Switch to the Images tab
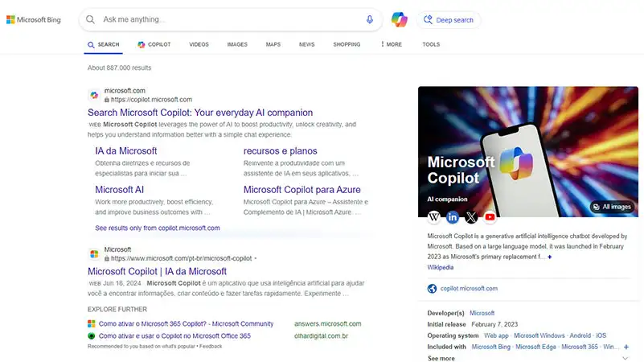644x362 pixels. (x=237, y=44)
